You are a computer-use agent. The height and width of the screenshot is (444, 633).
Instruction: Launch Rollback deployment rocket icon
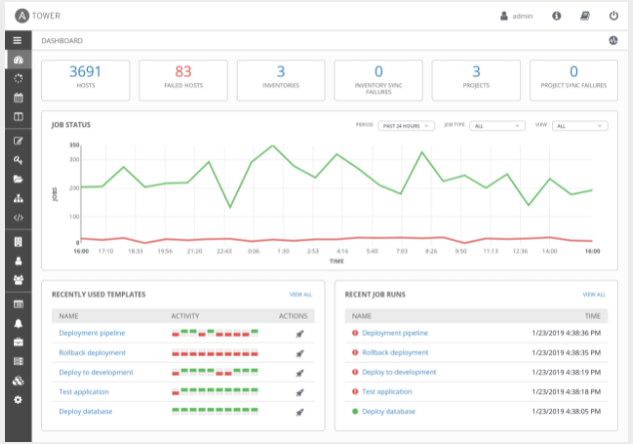pyautogui.click(x=300, y=353)
